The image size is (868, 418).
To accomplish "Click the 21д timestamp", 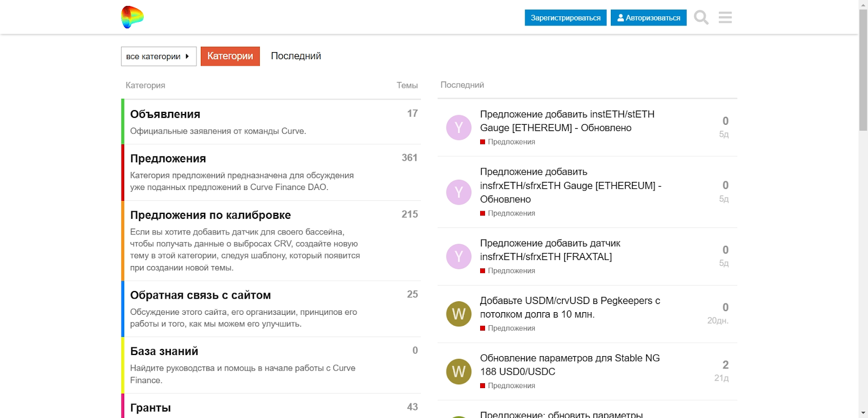I will tap(722, 378).
